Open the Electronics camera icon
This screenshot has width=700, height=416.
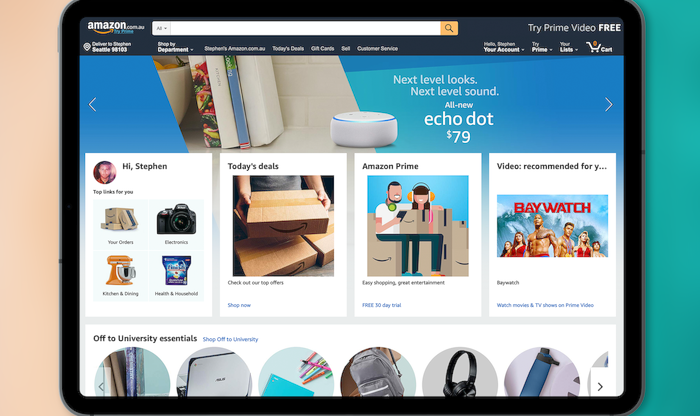(x=176, y=219)
